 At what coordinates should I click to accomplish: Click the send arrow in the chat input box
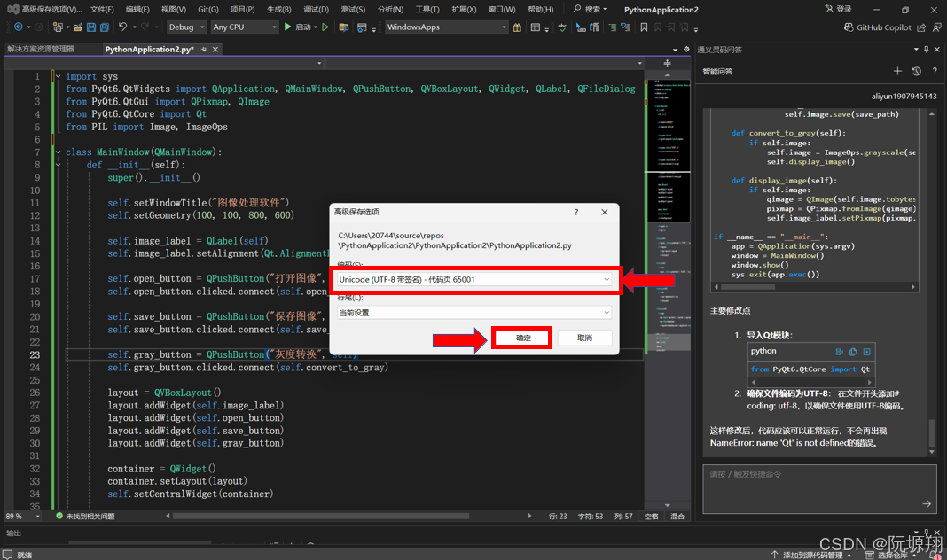click(x=927, y=504)
